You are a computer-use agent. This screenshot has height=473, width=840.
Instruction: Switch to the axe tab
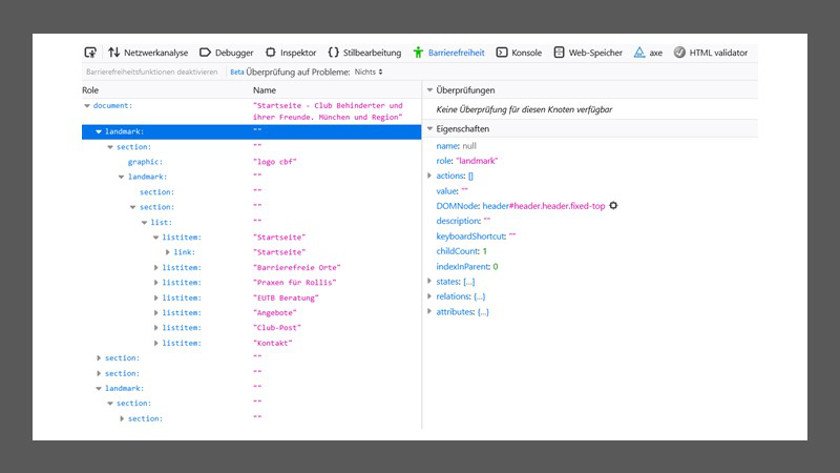click(648, 52)
